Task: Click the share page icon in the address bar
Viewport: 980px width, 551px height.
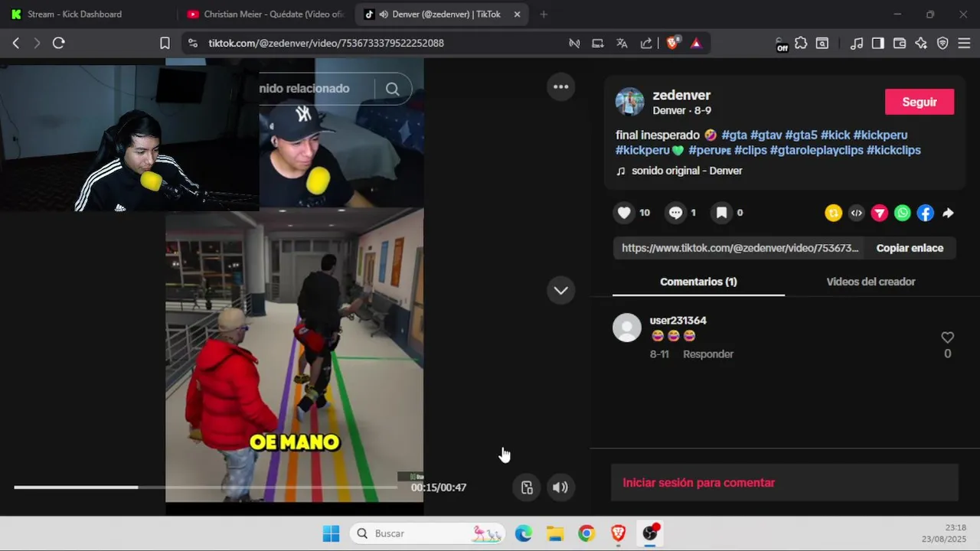Action: 646,44
